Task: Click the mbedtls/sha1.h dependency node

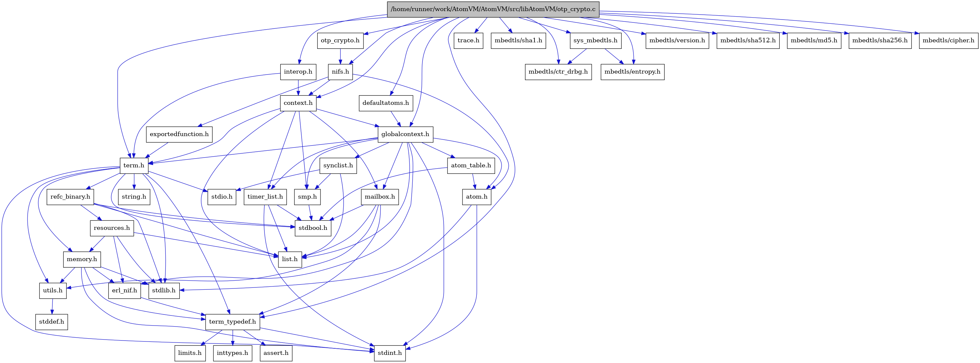Action: point(520,40)
